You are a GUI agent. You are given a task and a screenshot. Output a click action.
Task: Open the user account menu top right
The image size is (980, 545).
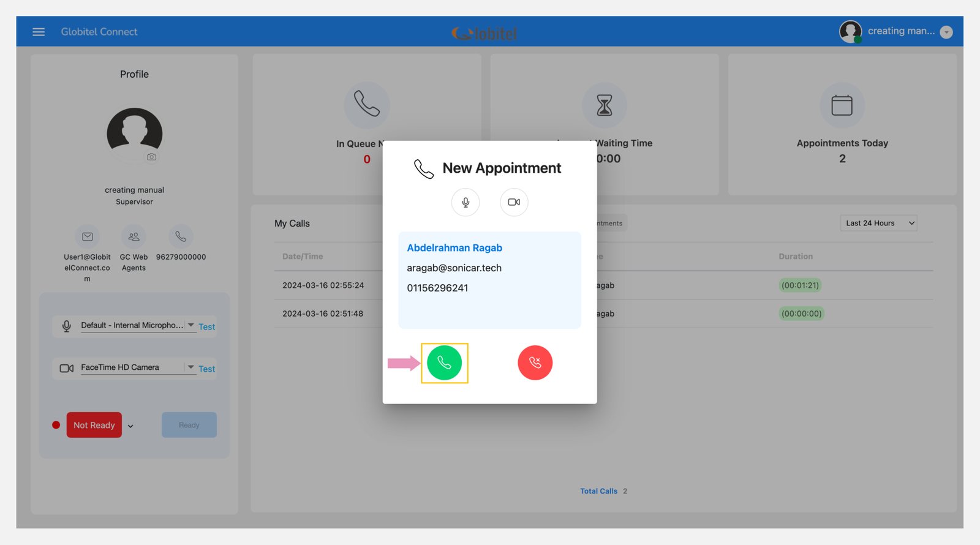(946, 32)
